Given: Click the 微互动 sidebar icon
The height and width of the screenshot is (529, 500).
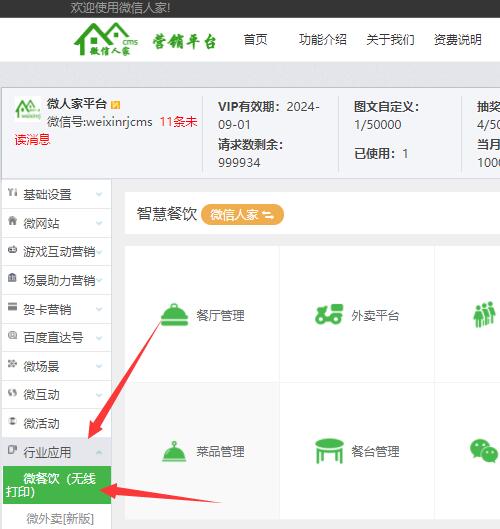Looking at the screenshot, I should 12,392.
